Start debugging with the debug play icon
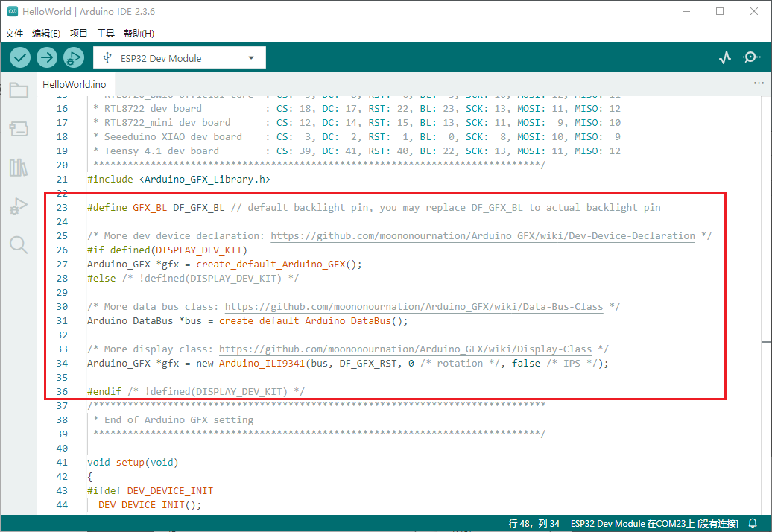This screenshot has height=532, width=772. [73, 58]
